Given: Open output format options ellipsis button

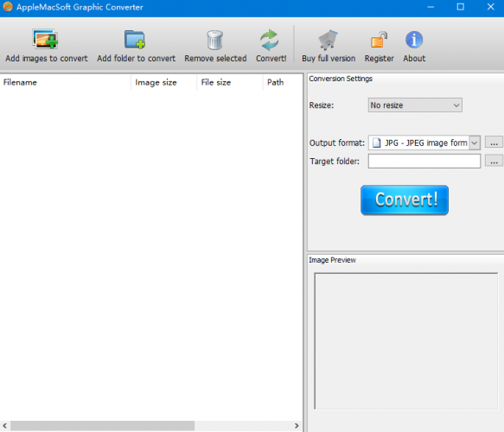Looking at the screenshot, I should (494, 142).
